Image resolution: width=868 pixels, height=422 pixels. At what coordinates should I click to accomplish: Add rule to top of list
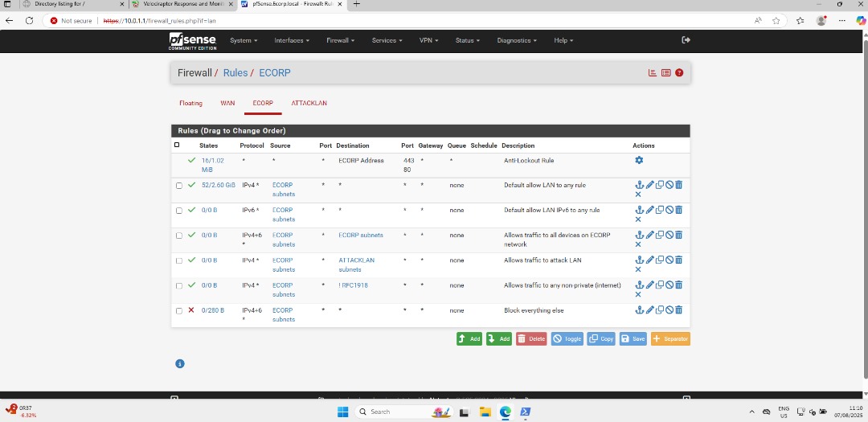pyautogui.click(x=469, y=338)
